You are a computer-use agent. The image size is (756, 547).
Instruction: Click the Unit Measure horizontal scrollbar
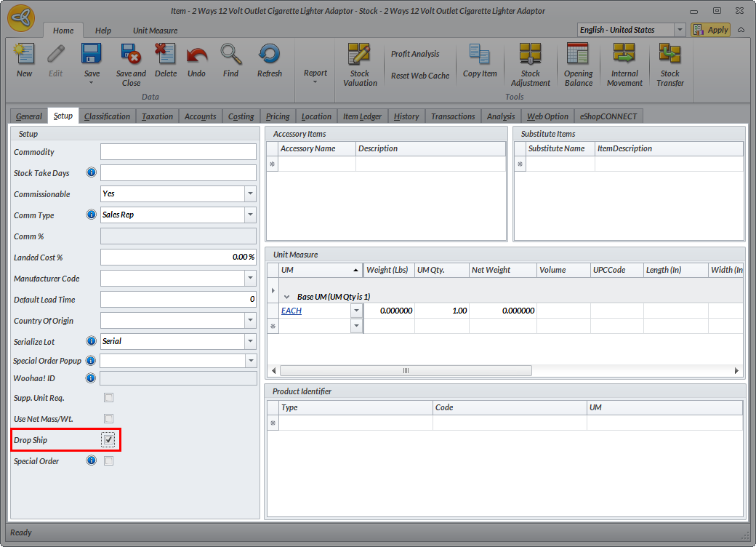[x=406, y=370]
